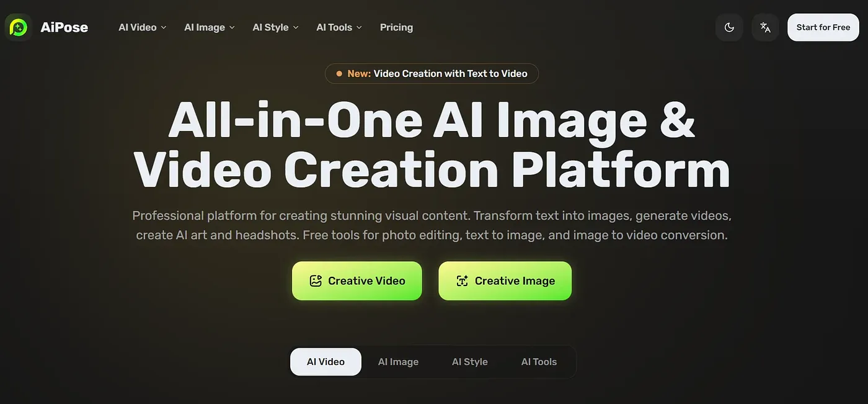Screen dimensions: 868x404
Task: Click the AiPose logo icon
Action: pyautogui.click(x=19, y=27)
